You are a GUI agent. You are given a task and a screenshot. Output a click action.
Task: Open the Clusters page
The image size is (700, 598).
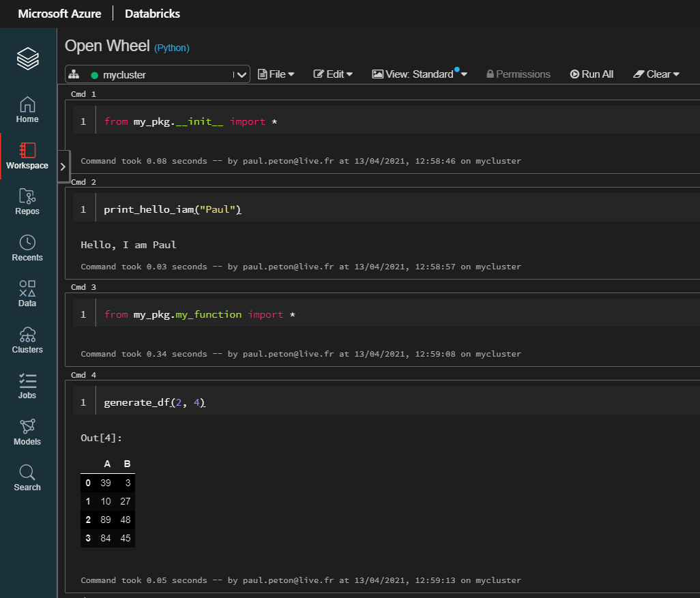click(27, 340)
